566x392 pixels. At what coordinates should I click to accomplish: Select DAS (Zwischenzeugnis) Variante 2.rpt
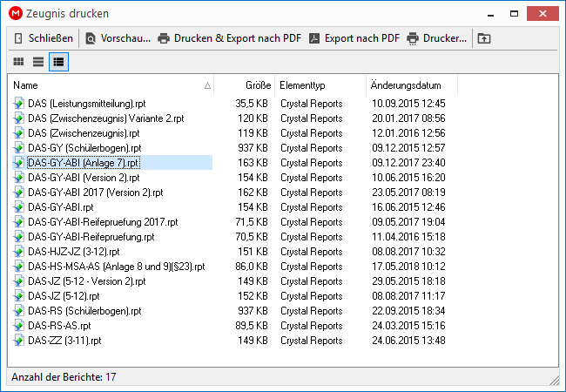(105, 118)
